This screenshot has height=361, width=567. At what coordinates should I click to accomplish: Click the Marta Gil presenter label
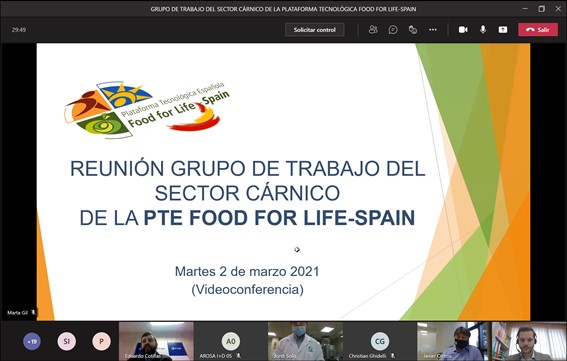click(17, 313)
